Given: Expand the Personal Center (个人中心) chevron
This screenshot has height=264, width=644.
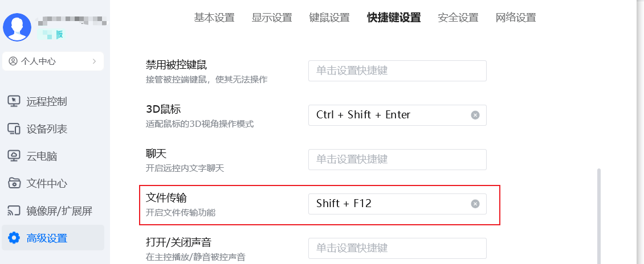Looking at the screenshot, I should click(x=94, y=61).
